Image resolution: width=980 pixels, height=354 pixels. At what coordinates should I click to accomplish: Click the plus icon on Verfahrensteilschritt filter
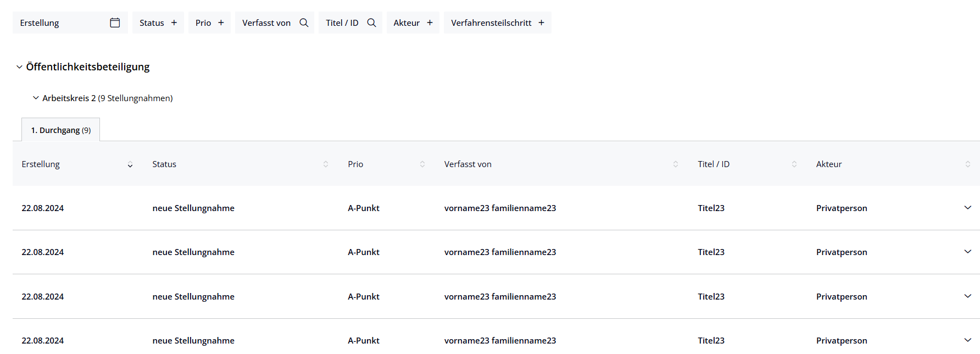(x=541, y=23)
